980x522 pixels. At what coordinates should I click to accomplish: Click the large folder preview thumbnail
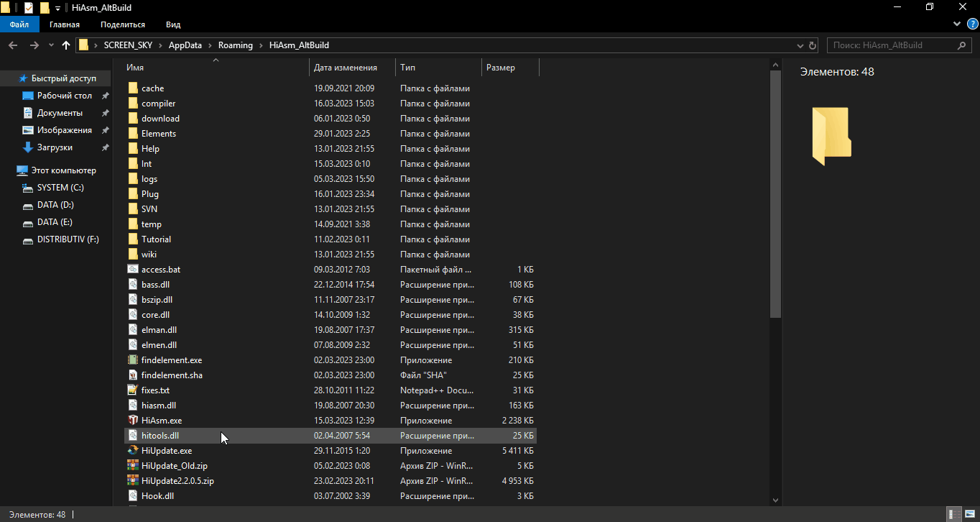(831, 136)
